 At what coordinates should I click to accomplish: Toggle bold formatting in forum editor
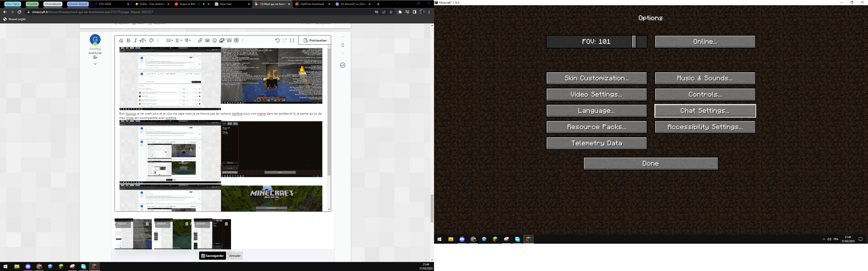[x=128, y=40]
